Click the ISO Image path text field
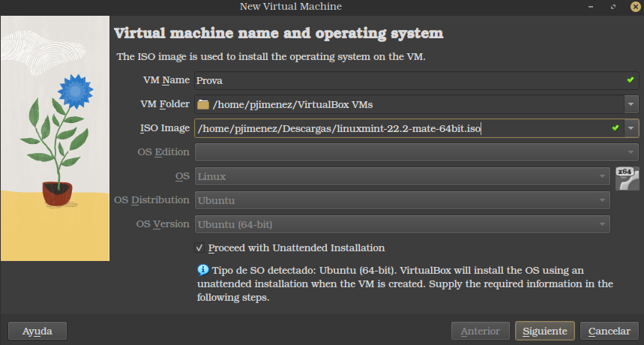Viewport: 644px width, 345px height. coord(397,128)
